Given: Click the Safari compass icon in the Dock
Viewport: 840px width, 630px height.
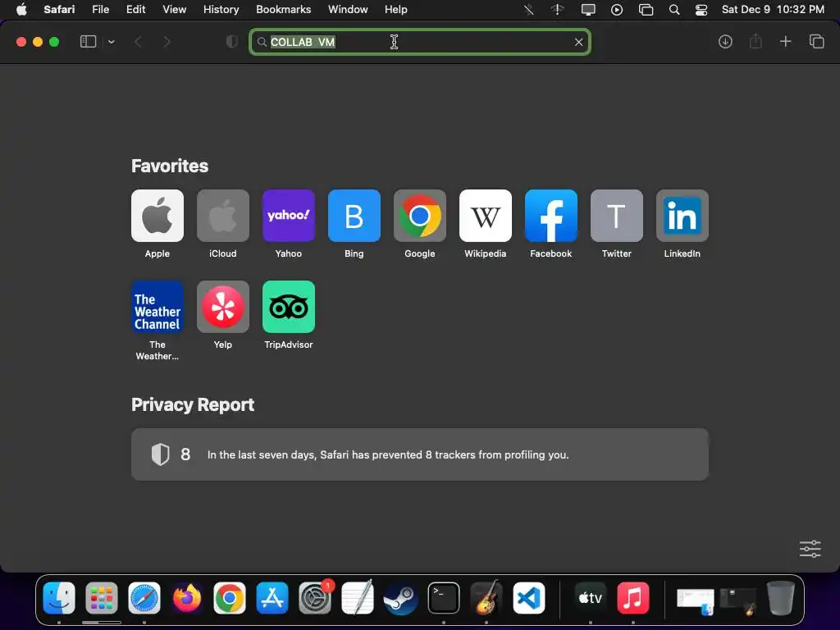Looking at the screenshot, I should (144, 597).
